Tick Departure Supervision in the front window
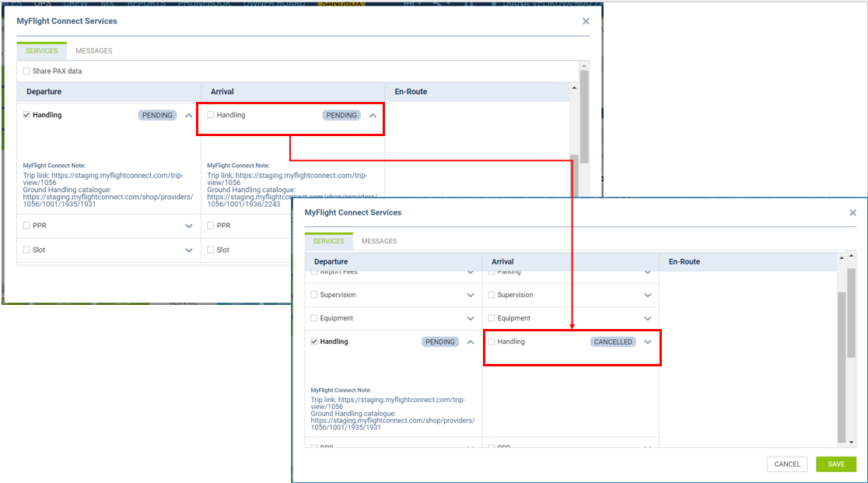The image size is (868, 483). pyautogui.click(x=314, y=295)
